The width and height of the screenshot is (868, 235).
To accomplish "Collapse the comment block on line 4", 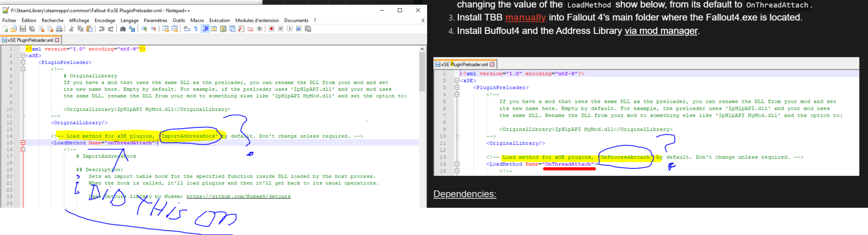I will [x=23, y=69].
